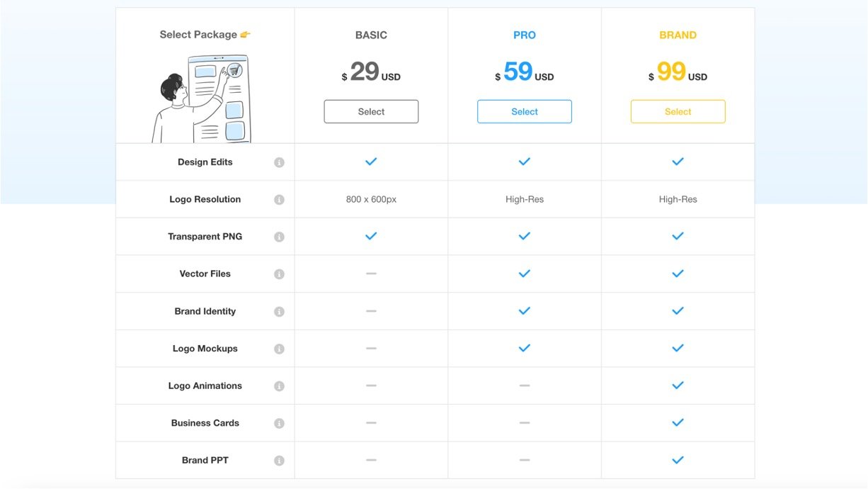This screenshot has height=489, width=868.
Task: Choose the PRO package Select button
Action: pyautogui.click(x=525, y=112)
